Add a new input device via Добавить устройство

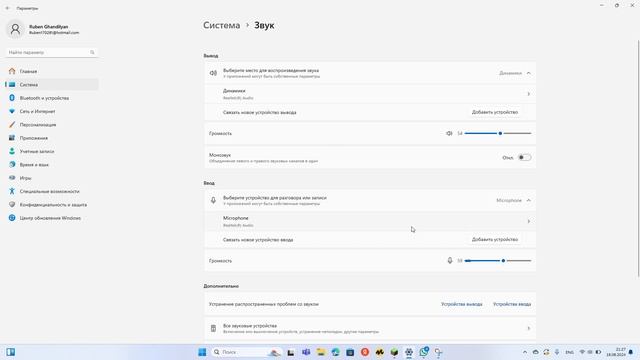point(495,240)
